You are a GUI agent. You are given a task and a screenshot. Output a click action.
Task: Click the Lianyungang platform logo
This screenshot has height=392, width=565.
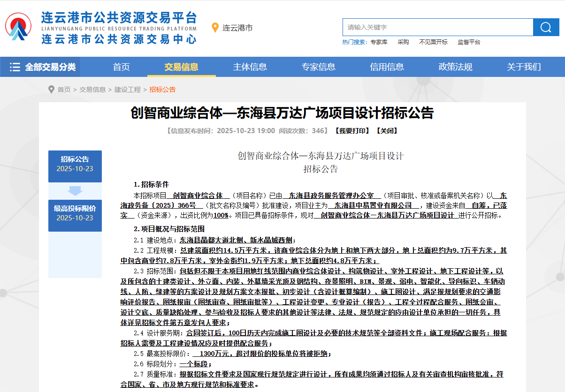point(19,27)
